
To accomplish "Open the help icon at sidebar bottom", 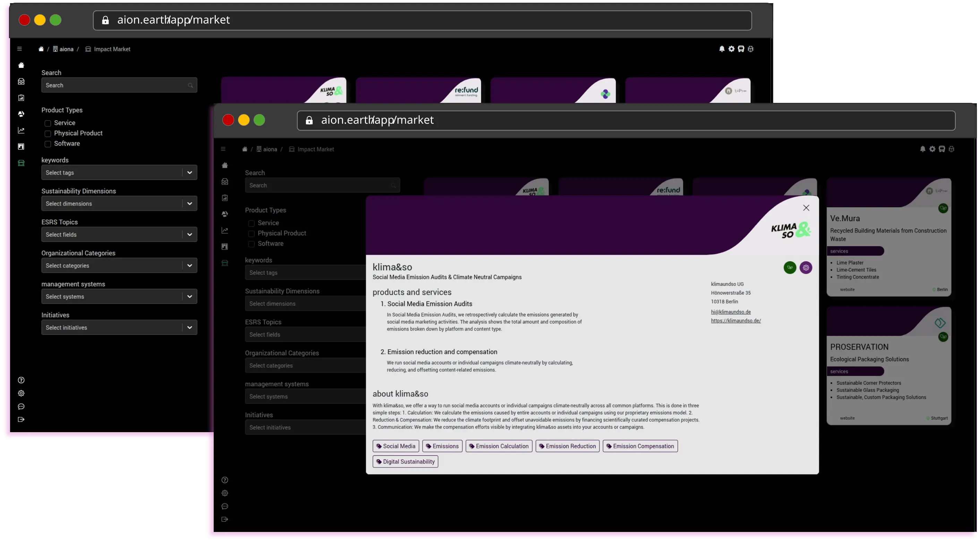I will [224, 480].
